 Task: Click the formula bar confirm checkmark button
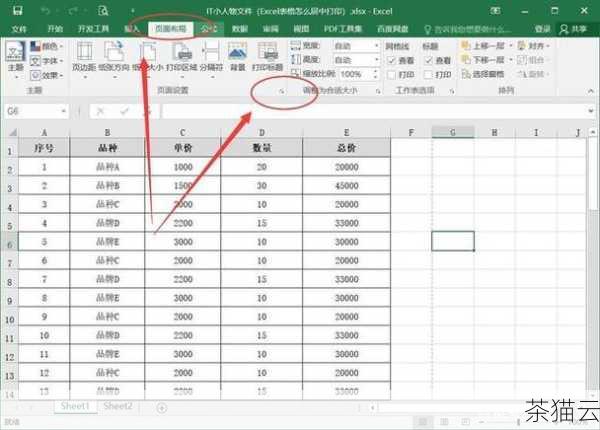coord(125,111)
